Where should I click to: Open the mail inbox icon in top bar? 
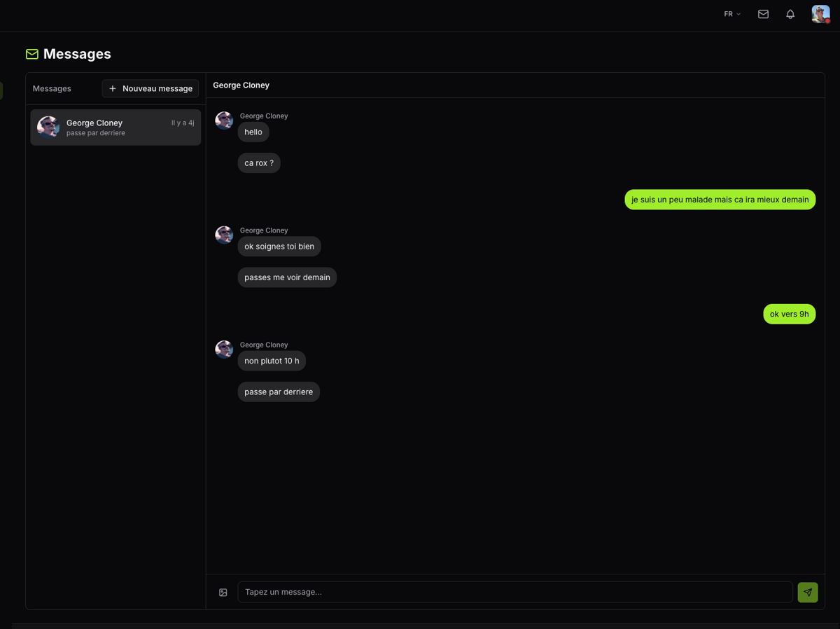tap(763, 14)
